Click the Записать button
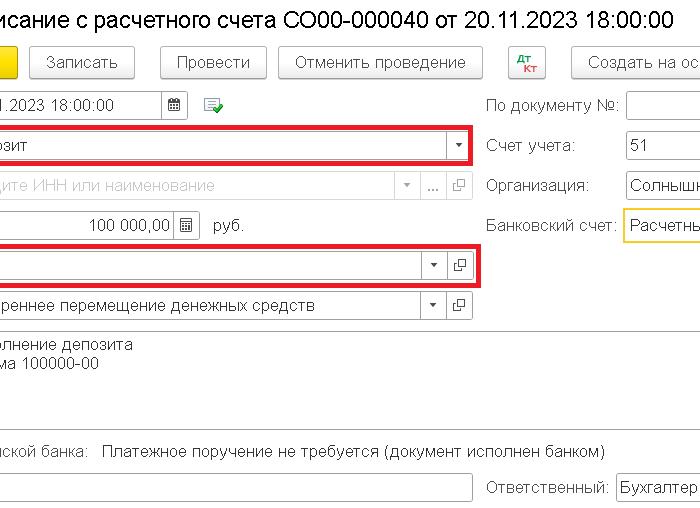The image size is (700, 508). (82, 62)
